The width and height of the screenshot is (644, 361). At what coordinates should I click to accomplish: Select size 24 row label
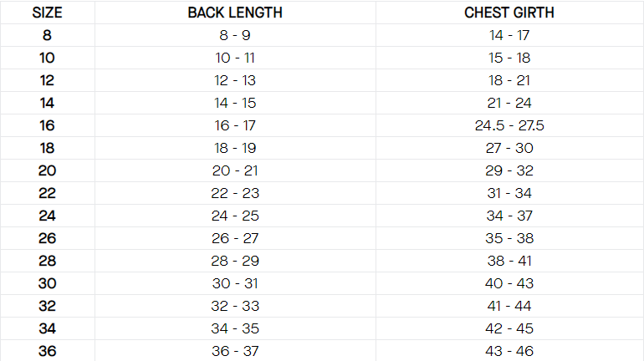48,216
